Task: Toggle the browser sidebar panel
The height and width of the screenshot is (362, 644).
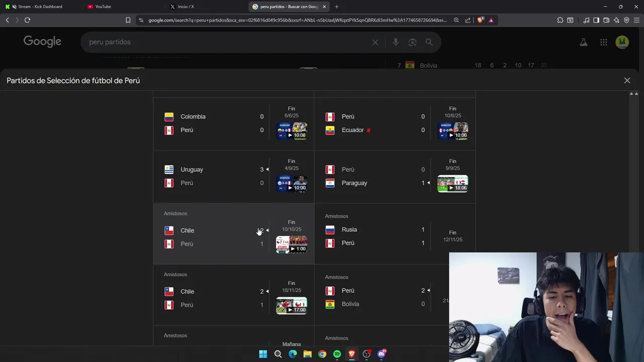Action: pos(596,20)
